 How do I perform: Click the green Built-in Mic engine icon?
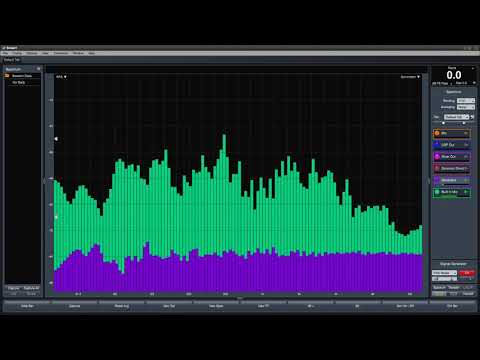click(x=437, y=192)
